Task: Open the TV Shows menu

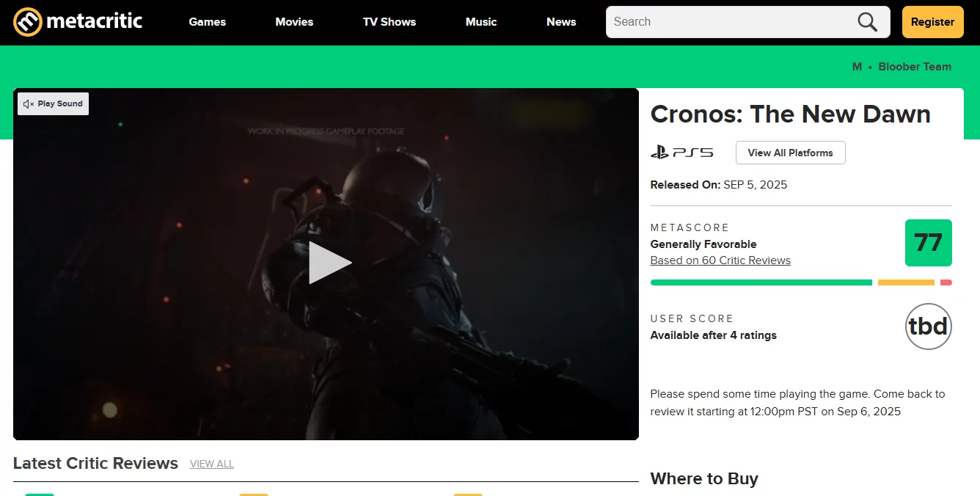Action: point(390,22)
